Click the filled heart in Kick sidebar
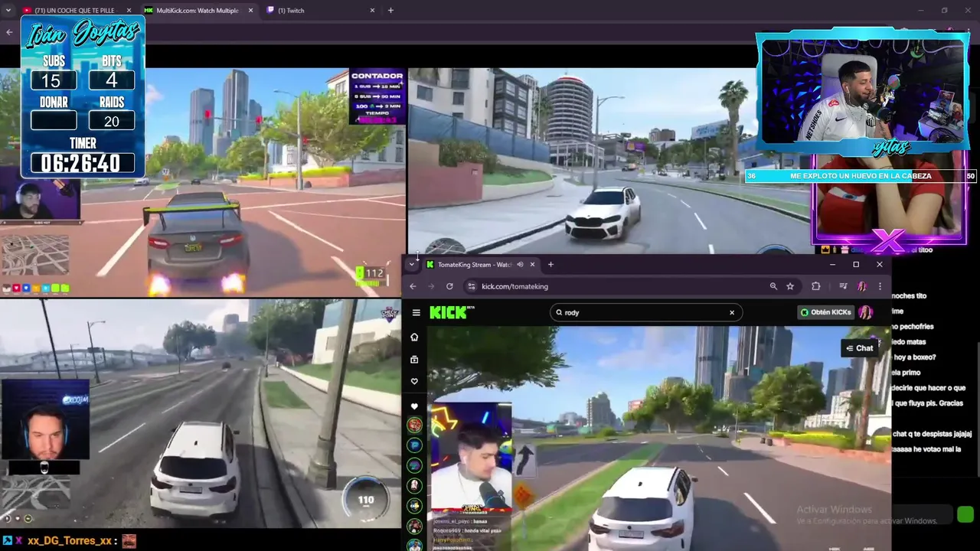The height and width of the screenshot is (551, 980). click(x=414, y=406)
